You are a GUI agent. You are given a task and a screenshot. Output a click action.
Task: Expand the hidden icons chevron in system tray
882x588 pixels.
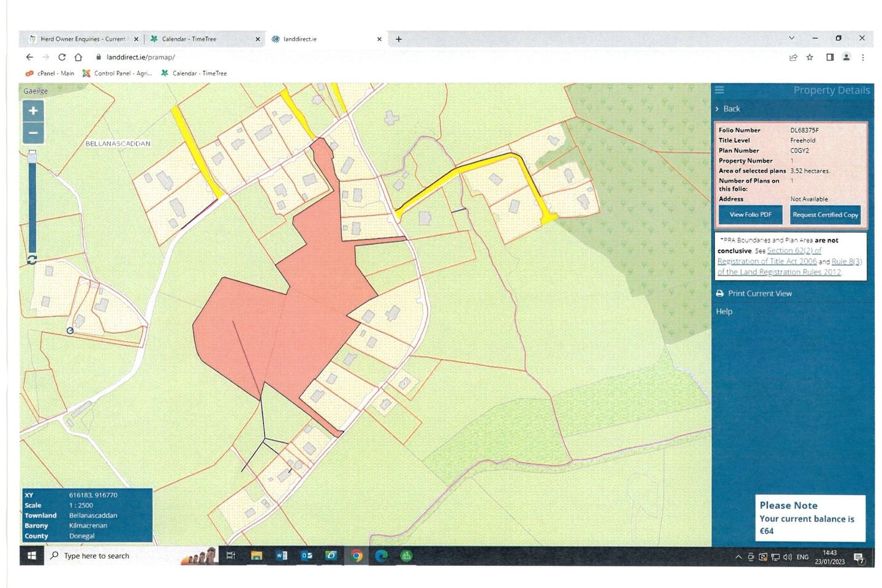738,556
